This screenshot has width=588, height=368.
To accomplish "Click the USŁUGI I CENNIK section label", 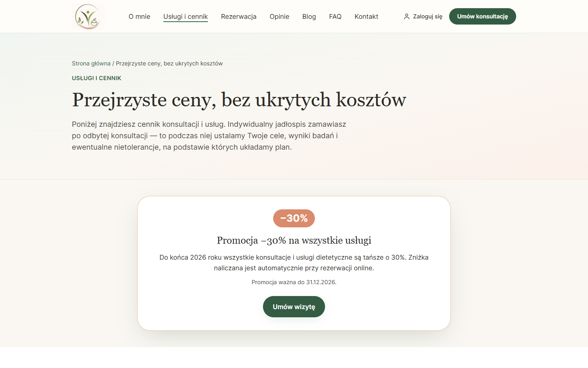I will point(96,78).
